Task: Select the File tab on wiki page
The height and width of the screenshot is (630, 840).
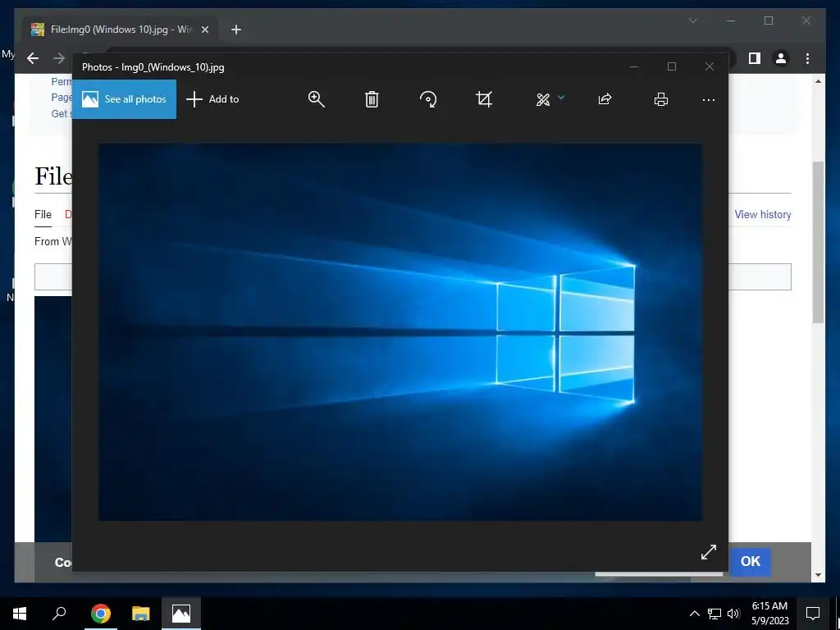Action: click(x=43, y=214)
